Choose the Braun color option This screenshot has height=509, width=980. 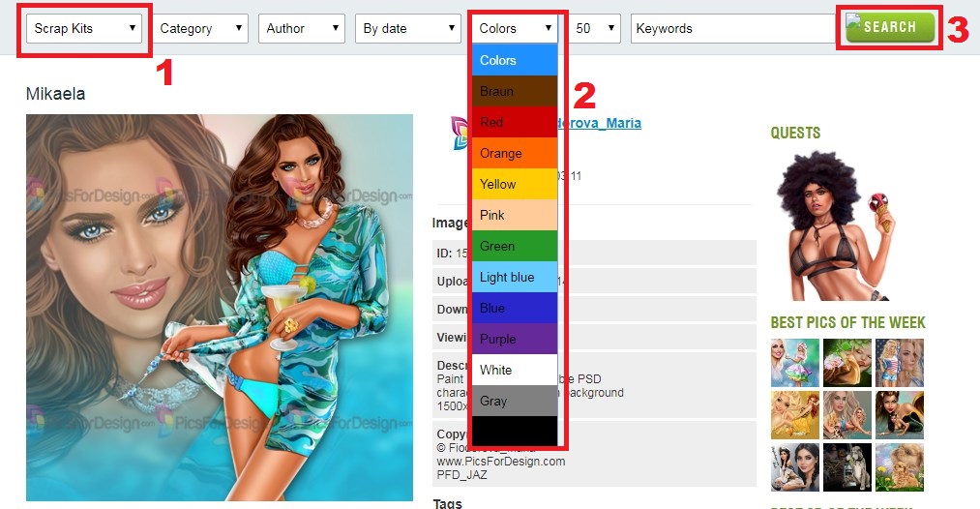point(515,91)
